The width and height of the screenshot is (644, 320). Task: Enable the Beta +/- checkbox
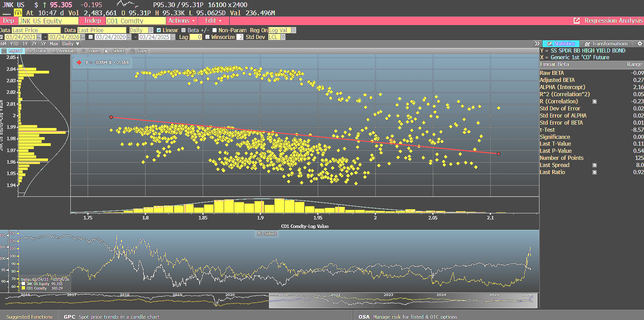(x=183, y=30)
